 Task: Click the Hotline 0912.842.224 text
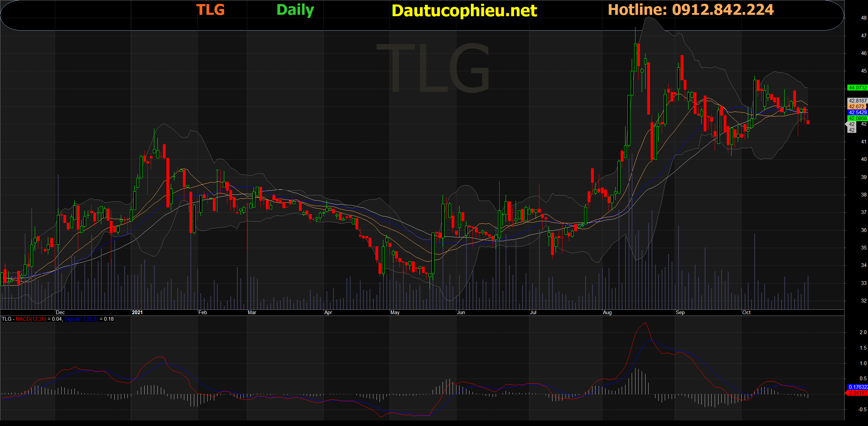(x=691, y=10)
